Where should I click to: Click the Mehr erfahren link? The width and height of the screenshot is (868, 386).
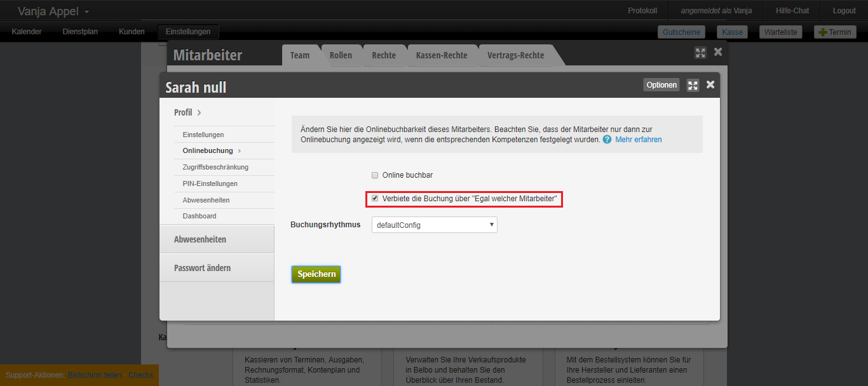(638, 140)
